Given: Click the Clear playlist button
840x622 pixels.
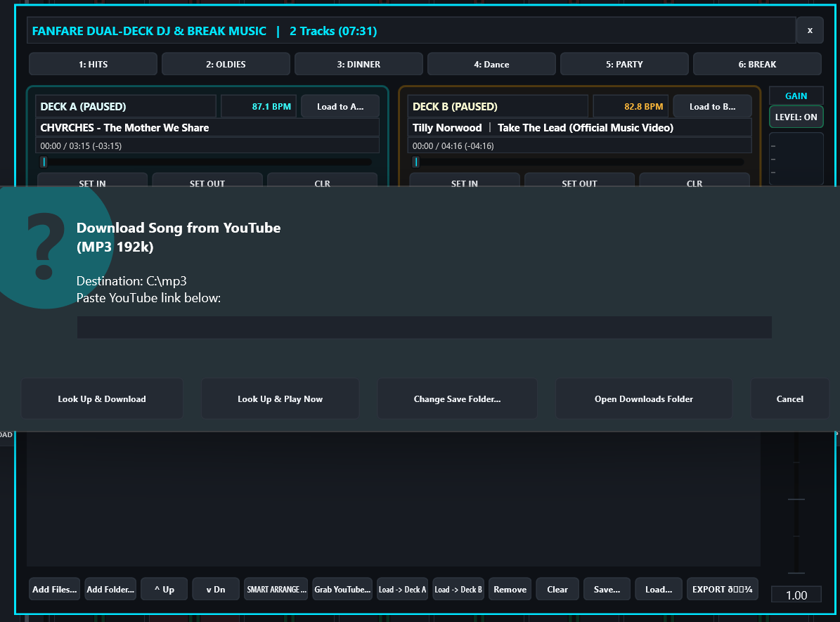Looking at the screenshot, I should coord(557,590).
